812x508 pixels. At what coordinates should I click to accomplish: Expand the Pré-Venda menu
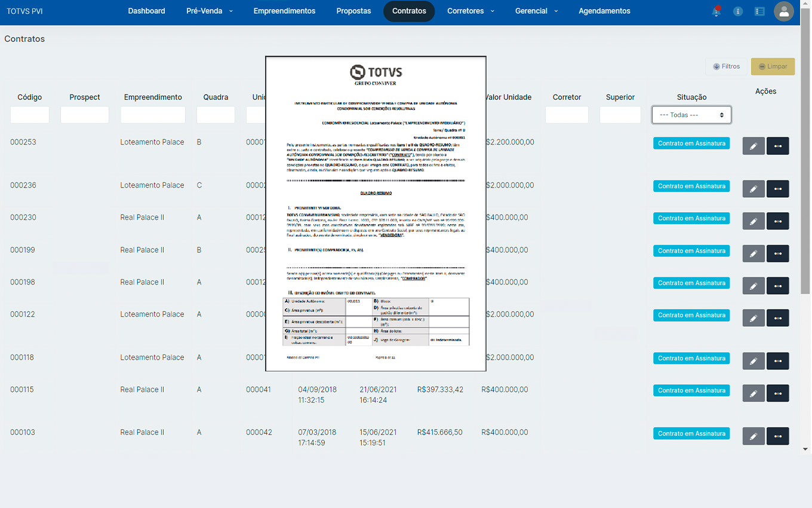(209, 11)
